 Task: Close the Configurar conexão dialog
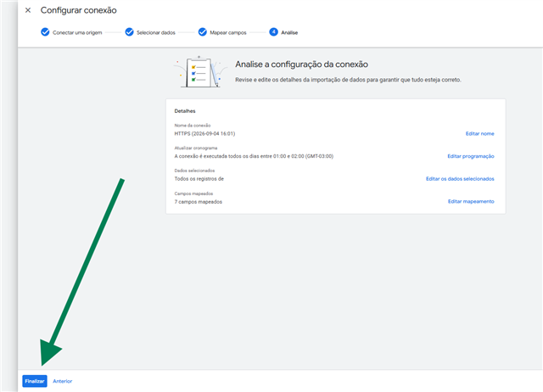(x=28, y=10)
